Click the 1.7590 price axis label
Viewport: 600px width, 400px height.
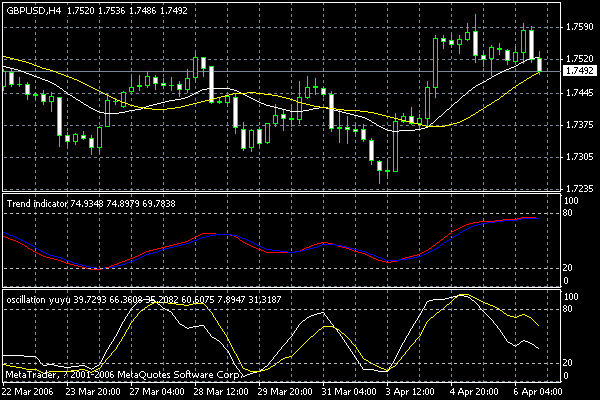click(579, 27)
